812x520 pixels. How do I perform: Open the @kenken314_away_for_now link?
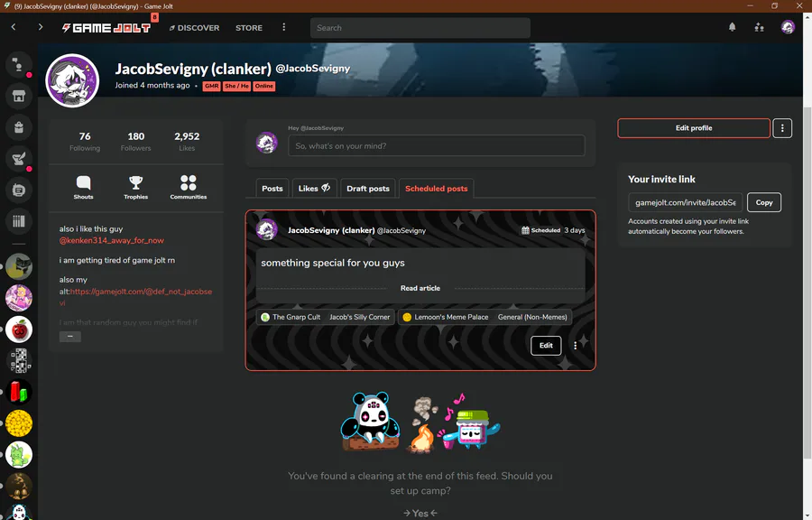click(111, 240)
